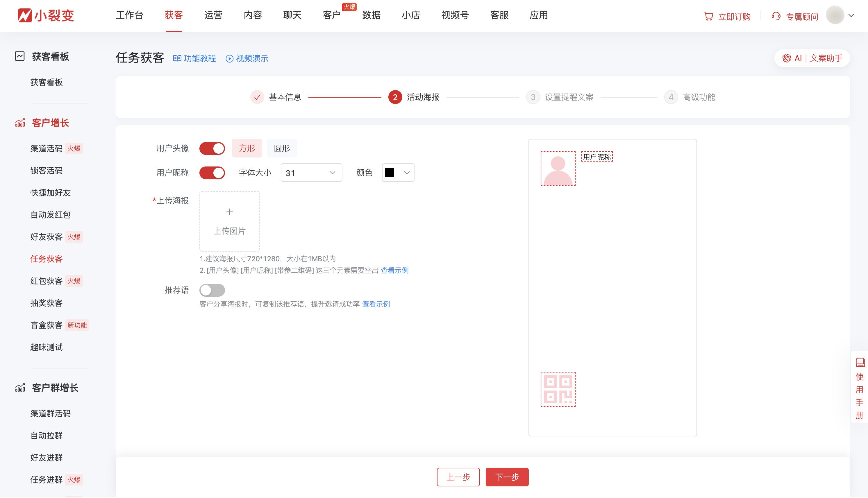
Task: Click the 视频演示 play icon
Action: click(229, 58)
